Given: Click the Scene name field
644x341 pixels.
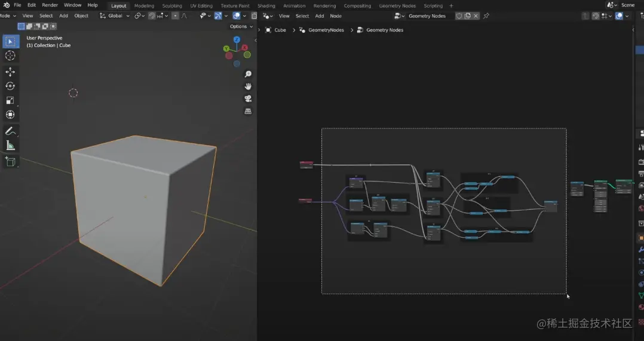Looking at the screenshot, I should pyautogui.click(x=631, y=5).
